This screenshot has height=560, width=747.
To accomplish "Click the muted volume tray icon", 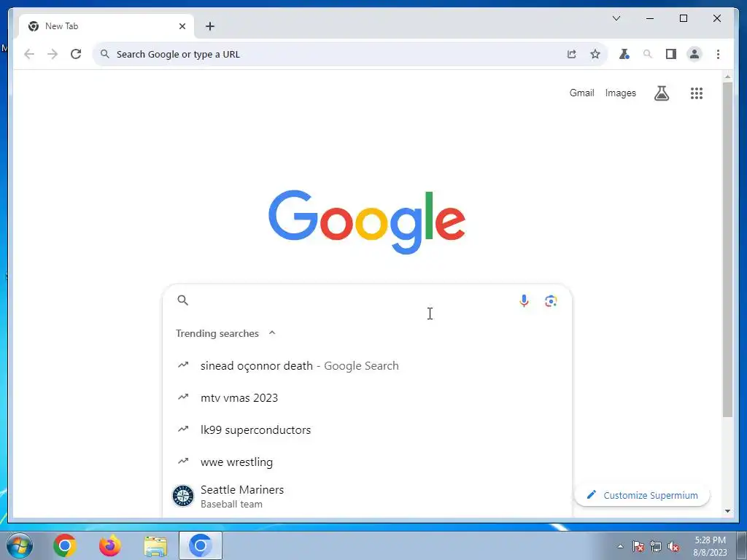I will 673,547.
